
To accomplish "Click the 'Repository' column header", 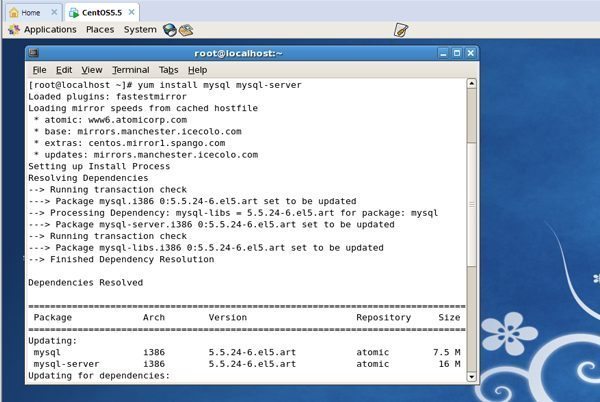I will (383, 317).
